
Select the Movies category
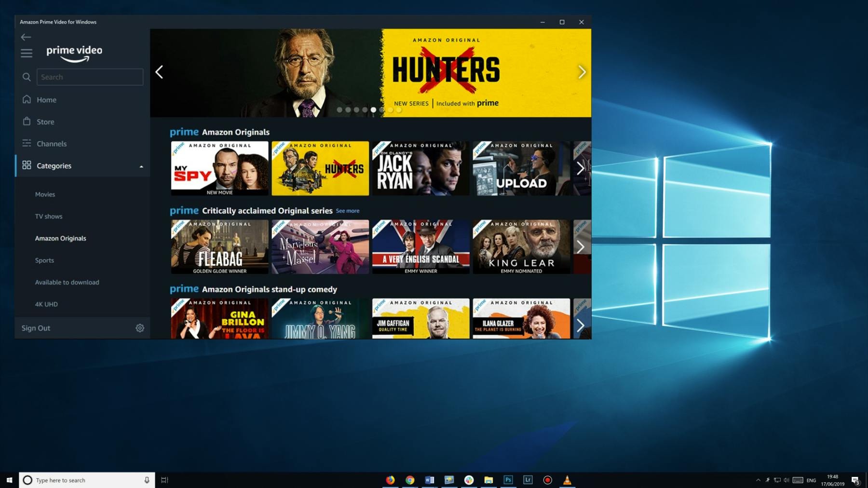tap(45, 194)
